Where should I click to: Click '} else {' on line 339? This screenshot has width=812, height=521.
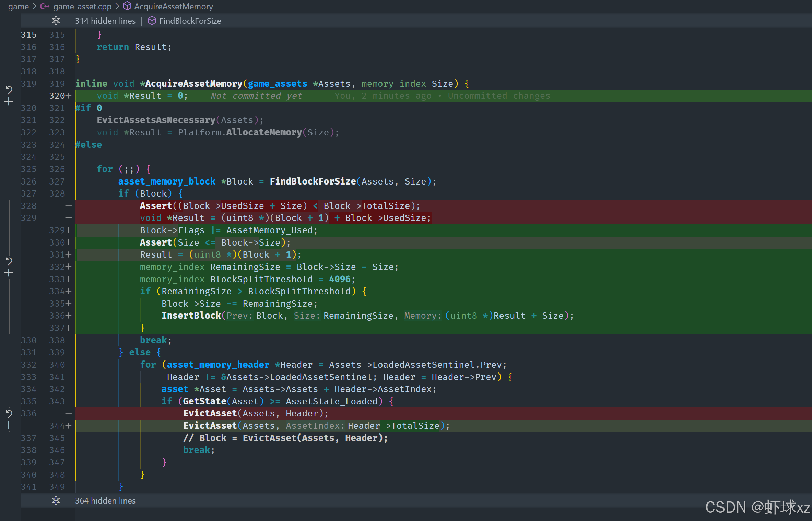click(x=140, y=353)
